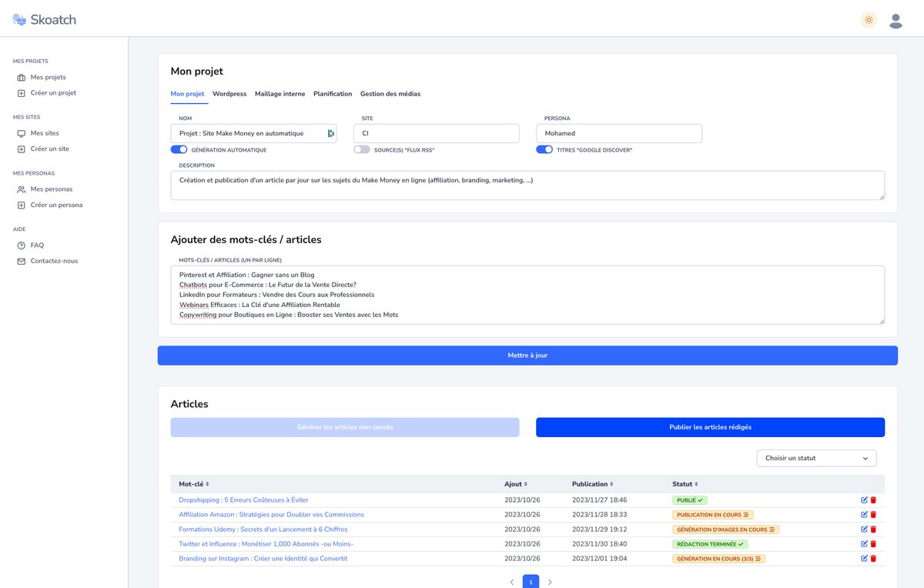Viewport: 924px width, 588px height.
Task: Open the Mes personas sidebar link
Action: click(51, 189)
